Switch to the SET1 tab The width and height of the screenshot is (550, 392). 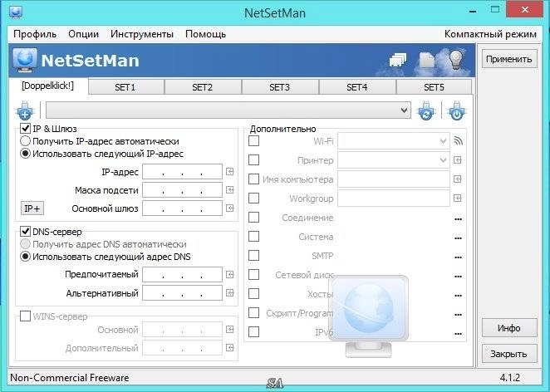[x=125, y=87]
